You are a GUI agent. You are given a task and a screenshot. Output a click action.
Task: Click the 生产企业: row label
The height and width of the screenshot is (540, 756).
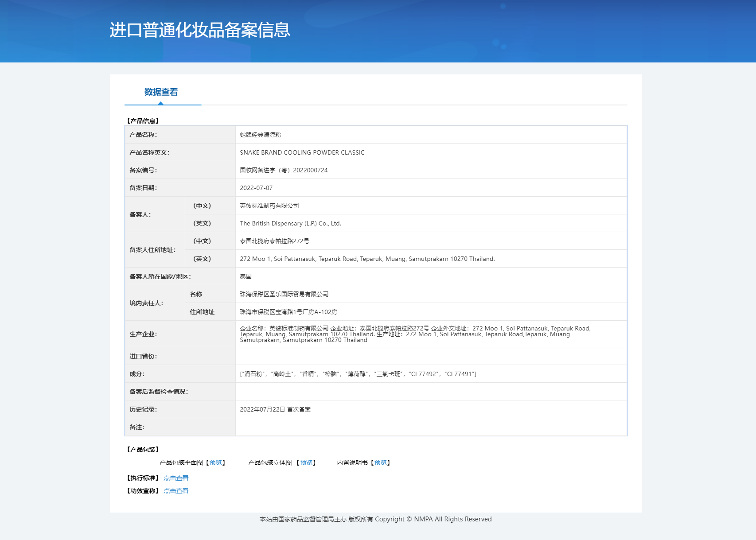tap(143, 334)
